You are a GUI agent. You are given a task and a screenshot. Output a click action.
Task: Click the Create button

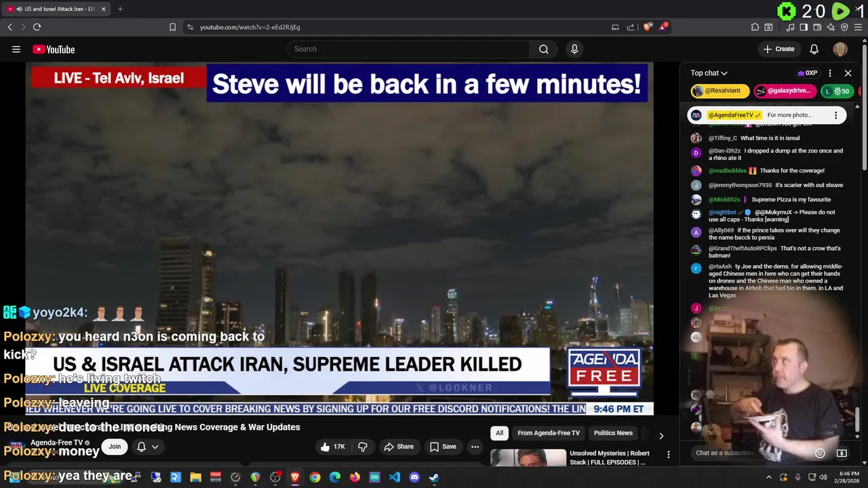[x=778, y=49]
